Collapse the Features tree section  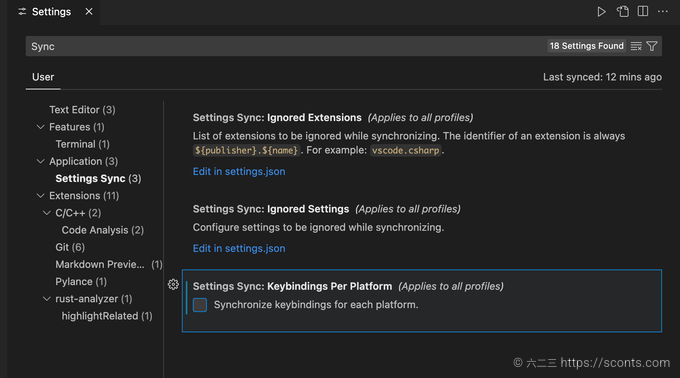(x=40, y=127)
